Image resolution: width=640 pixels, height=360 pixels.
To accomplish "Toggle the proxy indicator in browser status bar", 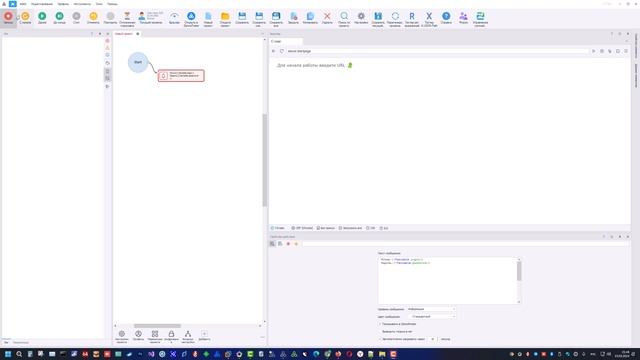I will click(325, 228).
